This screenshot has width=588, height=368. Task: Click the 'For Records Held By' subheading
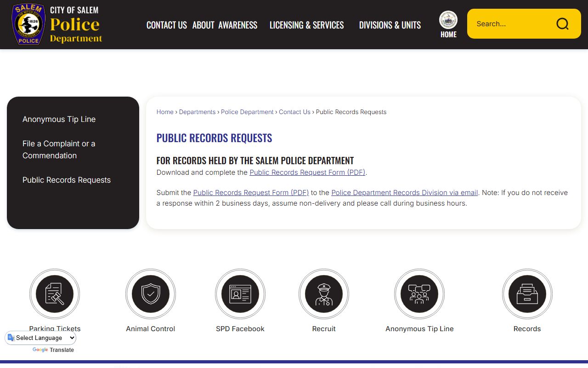[x=255, y=161]
